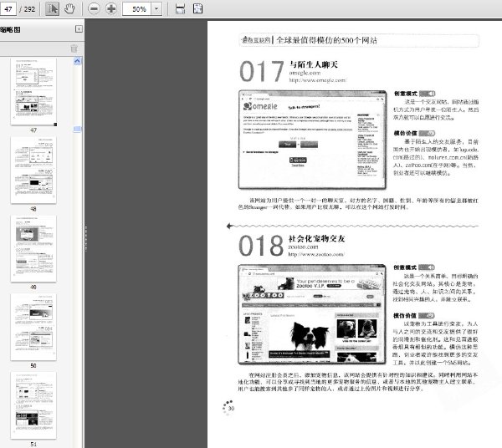Click the trash icon in thumbnails panel

(x=74, y=48)
